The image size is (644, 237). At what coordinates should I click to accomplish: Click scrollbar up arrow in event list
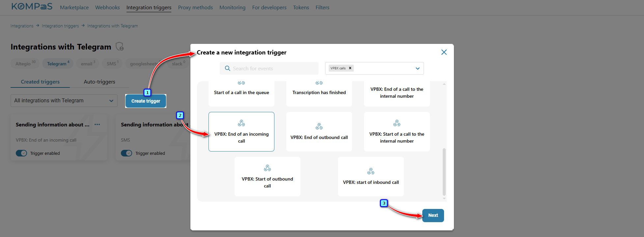444,84
